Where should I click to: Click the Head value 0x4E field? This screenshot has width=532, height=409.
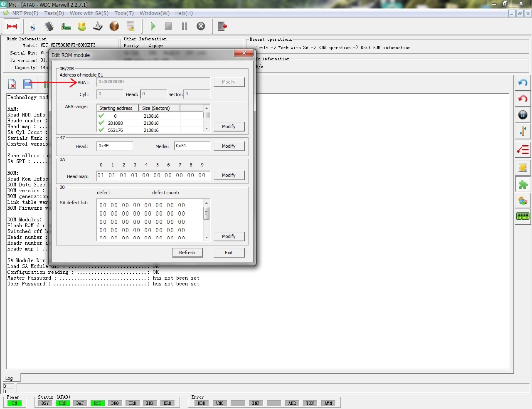tap(115, 146)
